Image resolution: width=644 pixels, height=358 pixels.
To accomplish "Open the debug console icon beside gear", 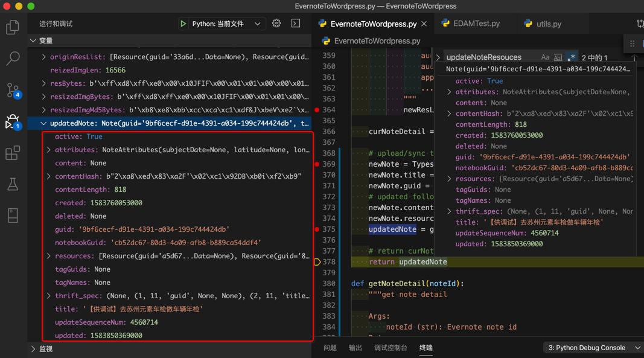I will [x=296, y=24].
